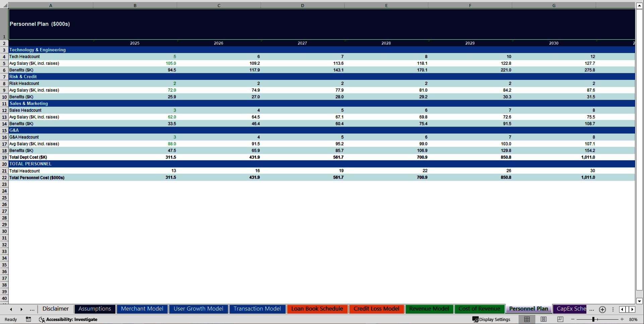Open Page Break Preview view
644x324 pixels.
point(559,319)
